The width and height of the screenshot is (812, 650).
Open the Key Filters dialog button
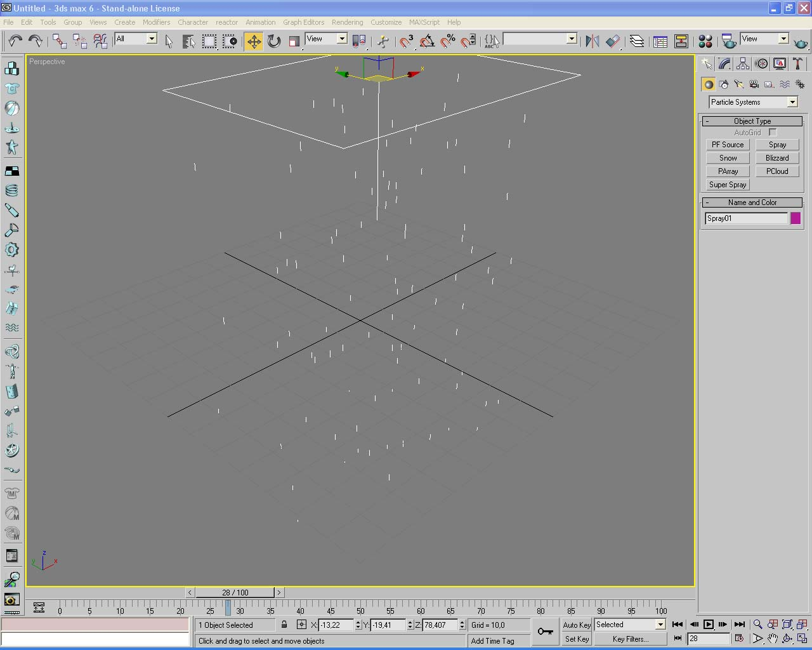631,639
